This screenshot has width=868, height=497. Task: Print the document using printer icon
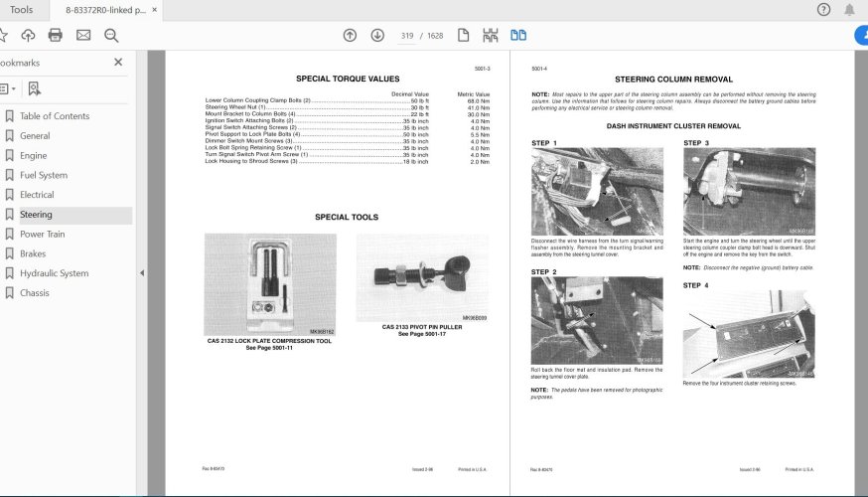coord(56,36)
